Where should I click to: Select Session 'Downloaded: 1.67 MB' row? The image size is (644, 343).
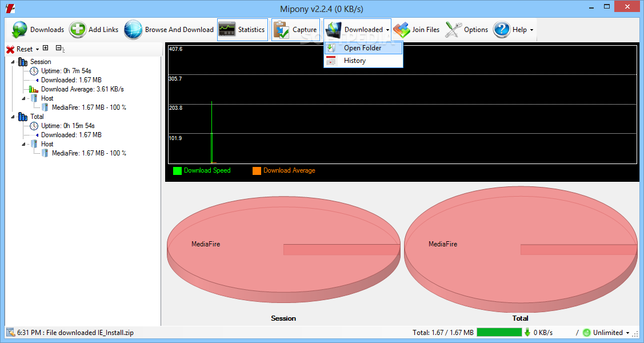click(x=71, y=80)
